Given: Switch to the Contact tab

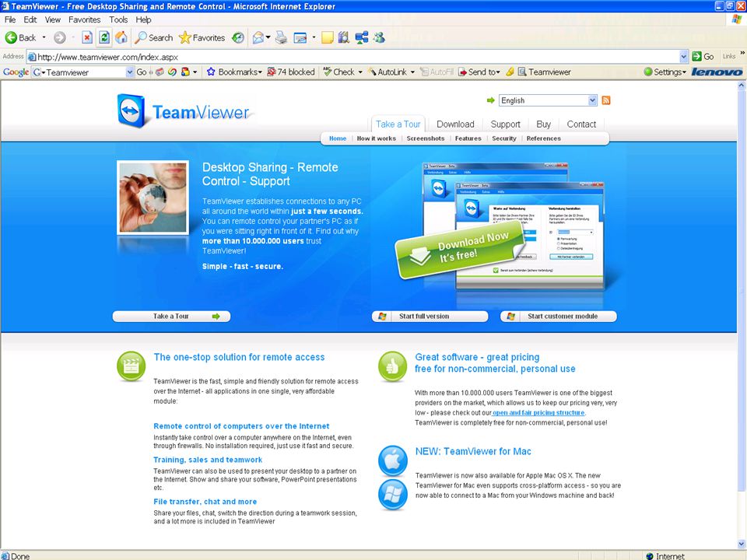Looking at the screenshot, I should (x=581, y=124).
